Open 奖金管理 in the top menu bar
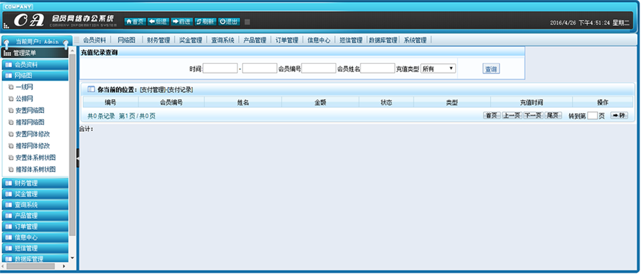 coord(191,40)
